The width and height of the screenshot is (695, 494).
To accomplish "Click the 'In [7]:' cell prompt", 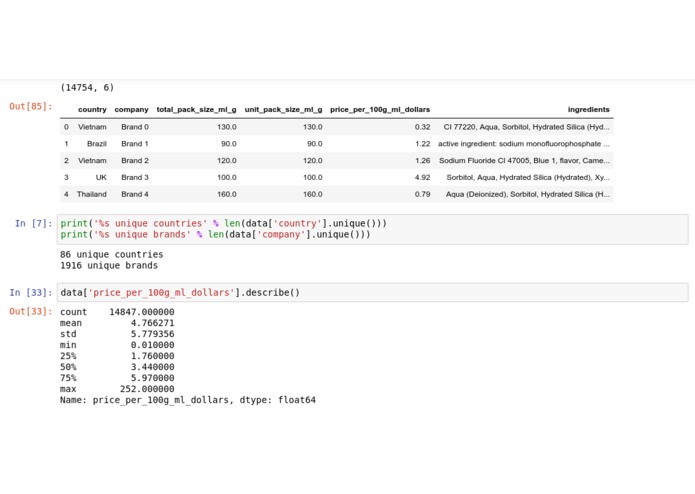I will point(34,223).
